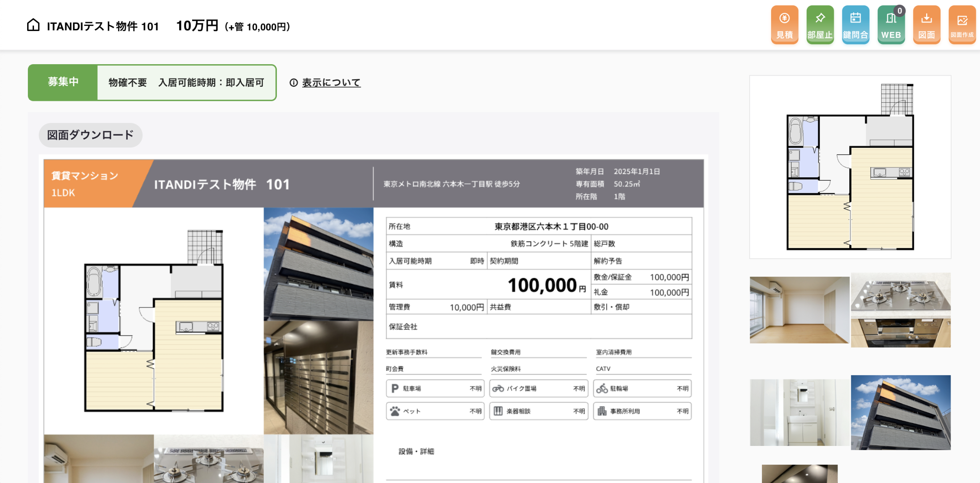Screen dimensions: 980x483
Task: Open the building exterior thumbnail in the sidebar
Action: point(901,412)
